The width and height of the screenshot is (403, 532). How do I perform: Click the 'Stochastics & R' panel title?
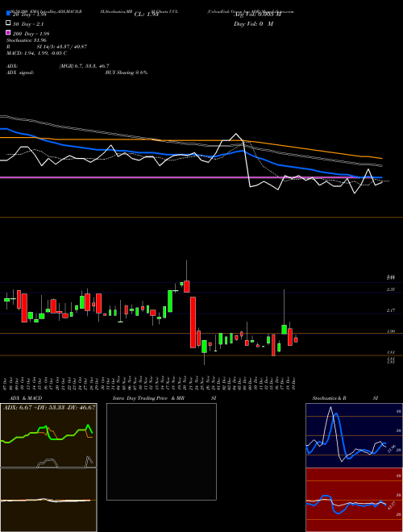(x=329, y=398)
